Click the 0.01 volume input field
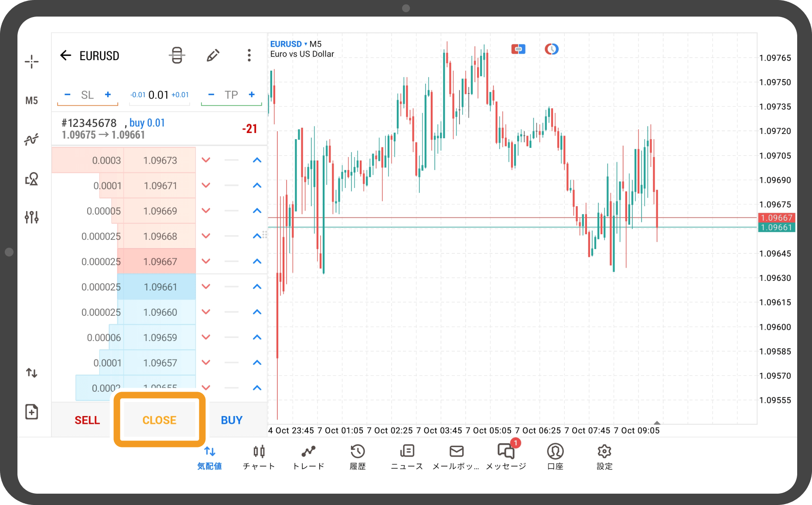The width and height of the screenshot is (812, 505). (158, 95)
